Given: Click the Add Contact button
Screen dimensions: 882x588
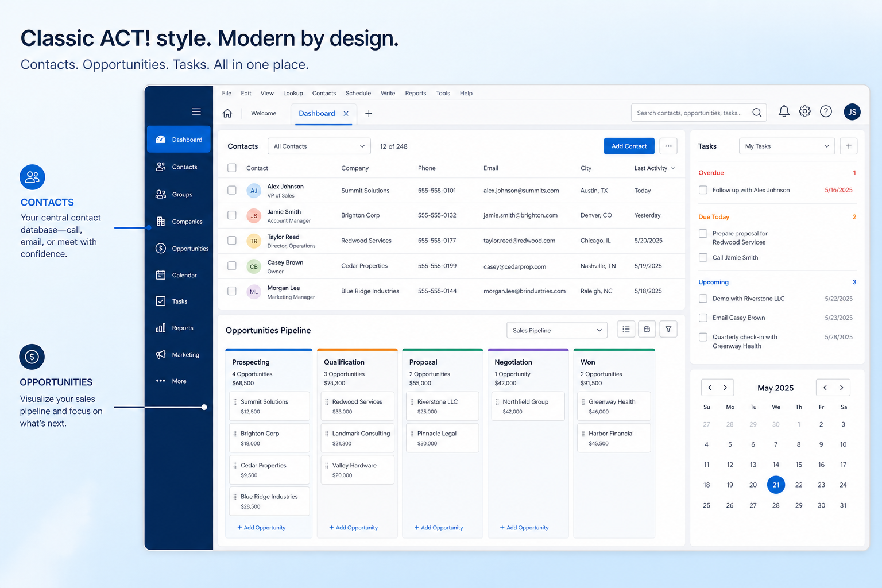Looking at the screenshot, I should 629,146.
